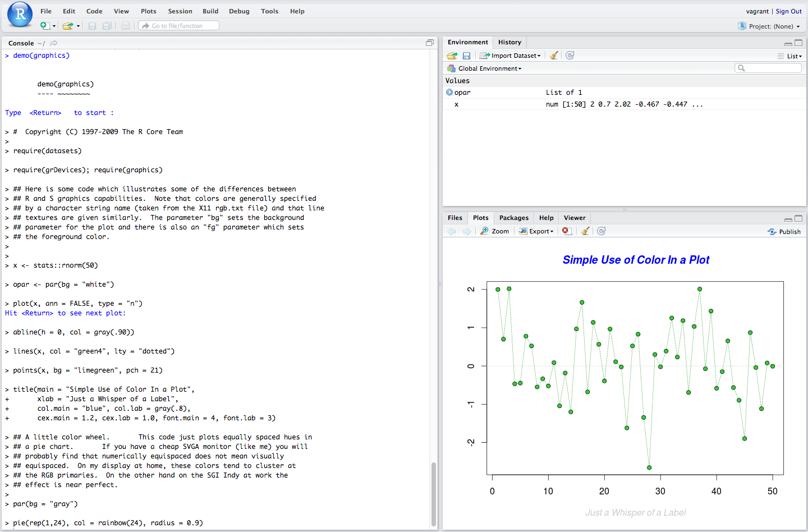Remove the current plot with red X icon
808x532 pixels.
(567, 231)
